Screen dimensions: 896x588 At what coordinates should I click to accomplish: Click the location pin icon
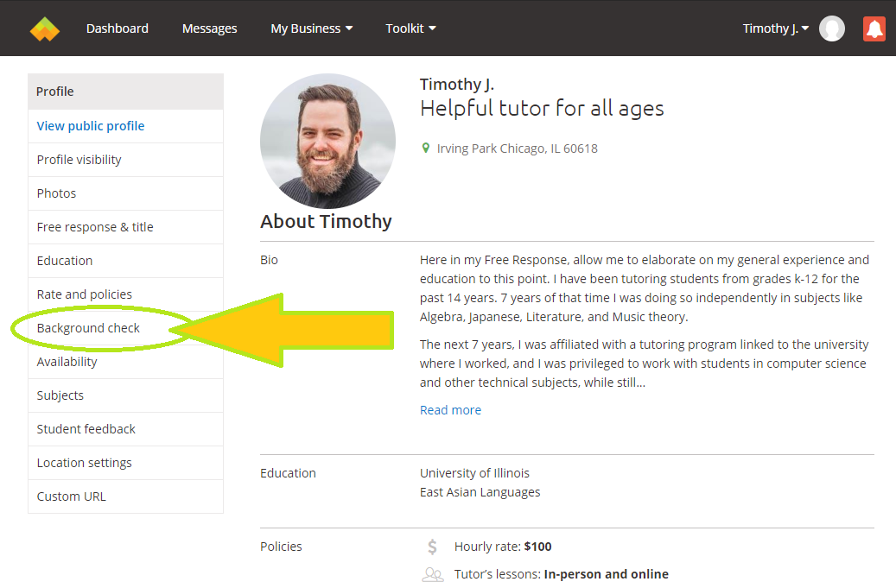click(x=425, y=149)
